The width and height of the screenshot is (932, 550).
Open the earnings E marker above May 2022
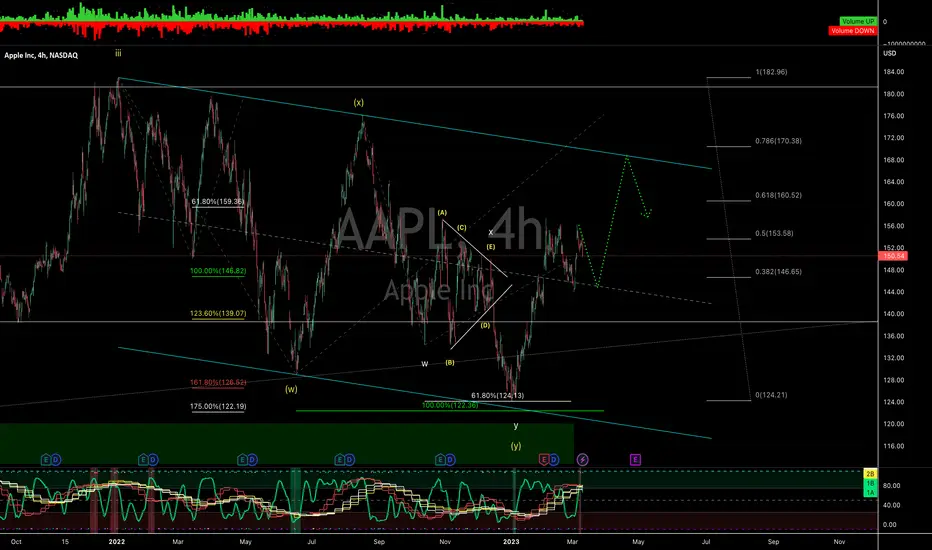242,460
